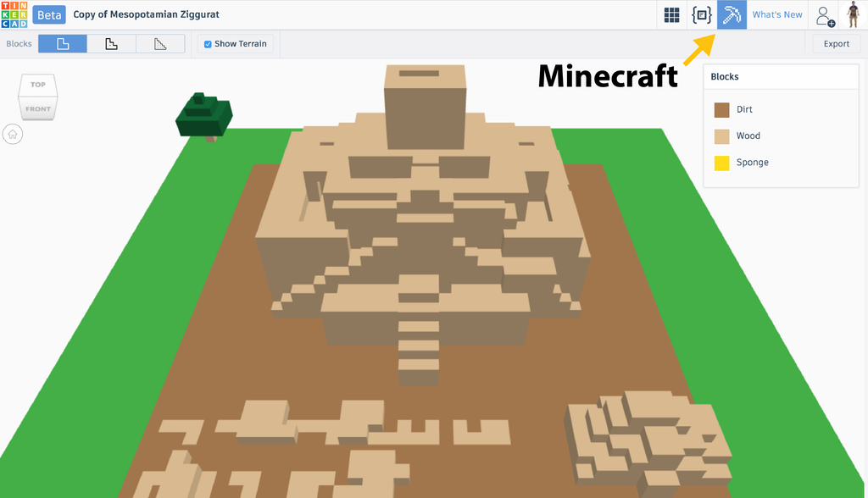The height and width of the screenshot is (498, 868).
Task: Click the Blocks label in toolbar
Action: [19, 44]
